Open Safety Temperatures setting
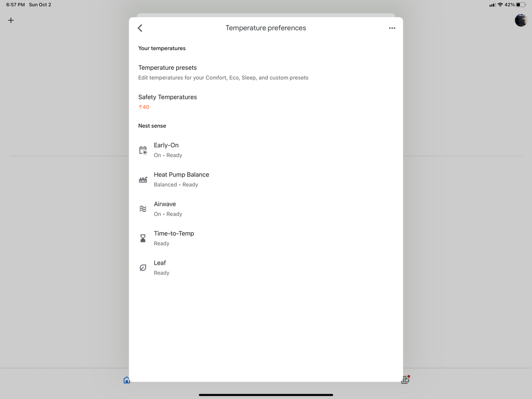 [266, 102]
